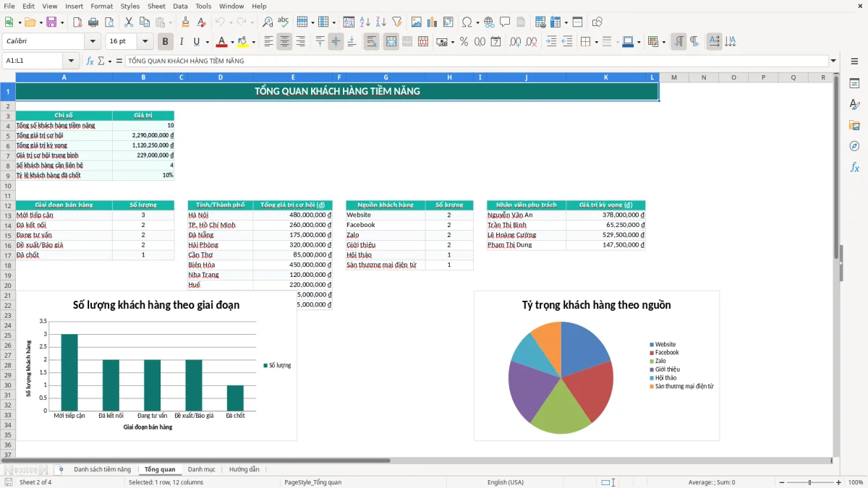Switch to the Hướng dẫn sheet tab
The image size is (868, 488).
tap(244, 470)
